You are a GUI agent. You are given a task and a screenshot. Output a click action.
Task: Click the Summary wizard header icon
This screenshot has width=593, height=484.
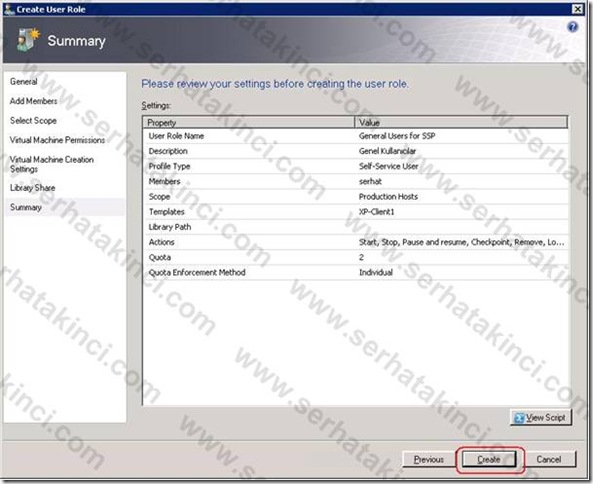pyautogui.click(x=28, y=40)
